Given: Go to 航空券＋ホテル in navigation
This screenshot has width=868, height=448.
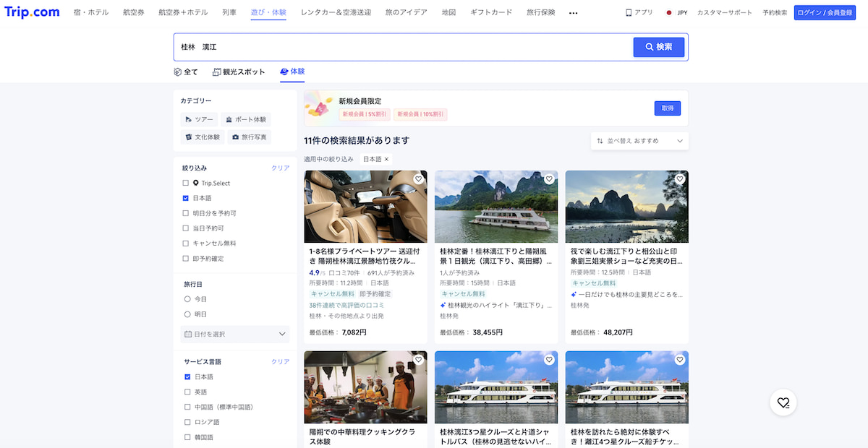Looking at the screenshot, I should tap(183, 13).
